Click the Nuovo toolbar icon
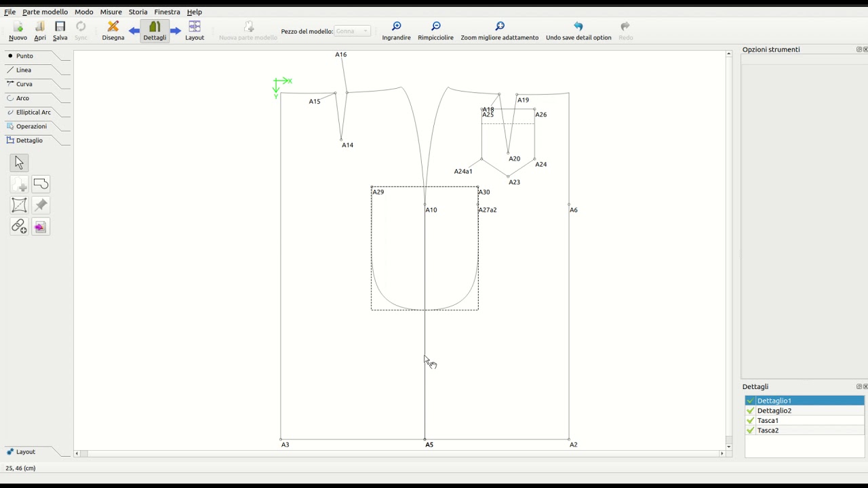The width and height of the screenshot is (868, 488). tap(18, 30)
